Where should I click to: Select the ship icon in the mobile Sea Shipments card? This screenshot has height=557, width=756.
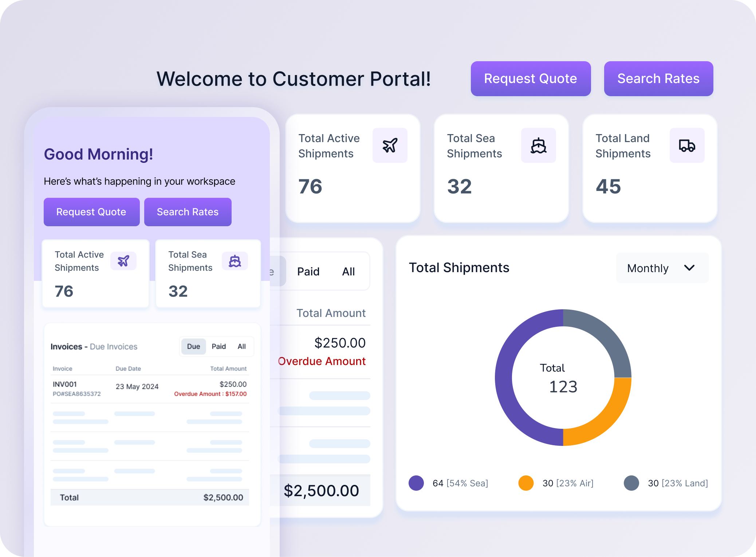pos(235,261)
